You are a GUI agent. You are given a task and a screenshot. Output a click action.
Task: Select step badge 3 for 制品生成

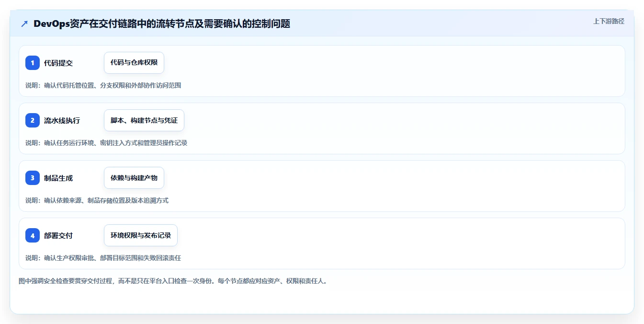[33, 178]
